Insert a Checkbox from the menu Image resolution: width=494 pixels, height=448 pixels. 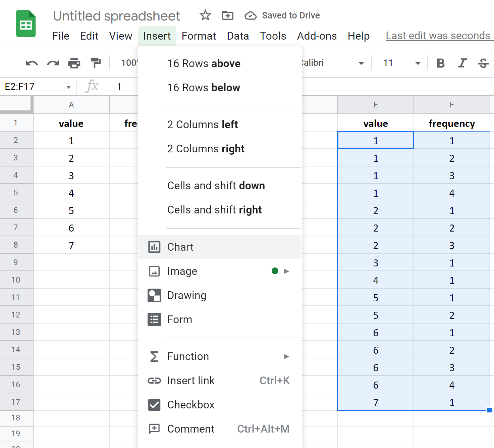(x=190, y=405)
